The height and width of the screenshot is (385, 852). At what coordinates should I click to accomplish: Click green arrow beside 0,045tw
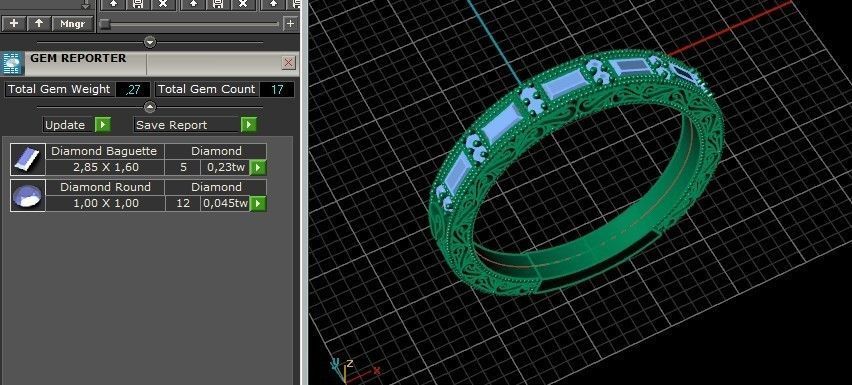[x=258, y=203]
